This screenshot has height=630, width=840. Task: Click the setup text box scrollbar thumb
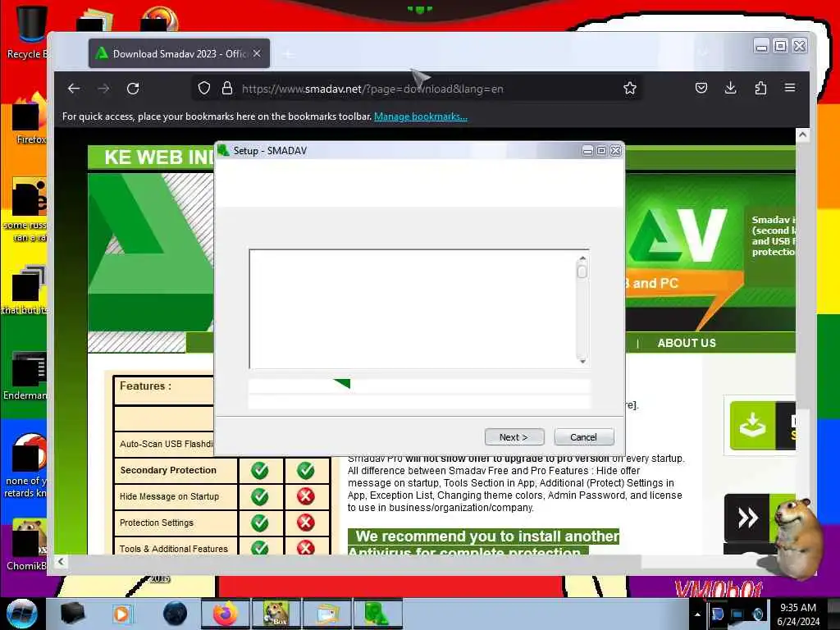[x=582, y=272]
